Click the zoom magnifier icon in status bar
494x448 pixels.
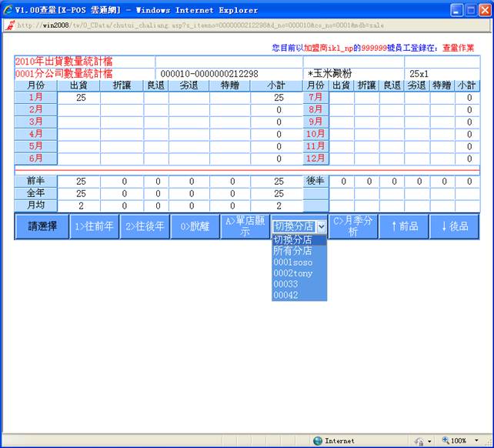[446, 441]
